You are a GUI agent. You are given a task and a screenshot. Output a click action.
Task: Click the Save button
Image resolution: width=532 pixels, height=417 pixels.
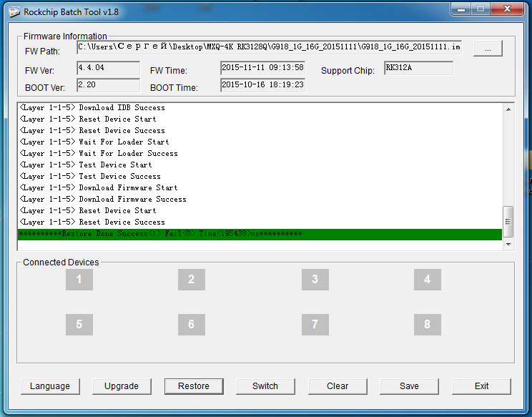pos(409,386)
